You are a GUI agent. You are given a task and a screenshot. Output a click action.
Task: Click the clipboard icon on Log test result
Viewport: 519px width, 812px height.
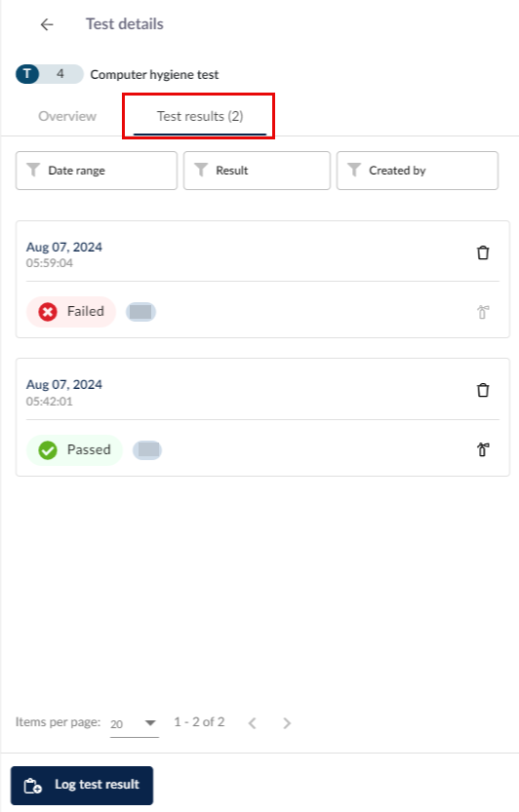32,786
